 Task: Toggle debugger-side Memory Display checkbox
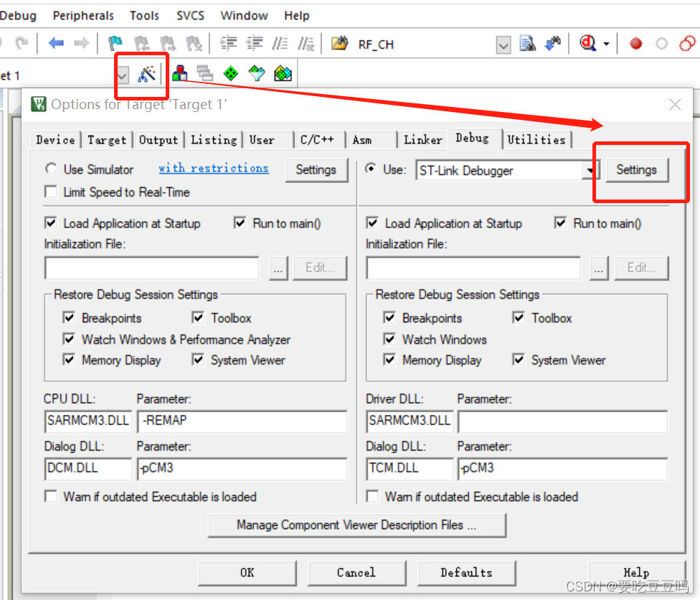pyautogui.click(x=389, y=360)
